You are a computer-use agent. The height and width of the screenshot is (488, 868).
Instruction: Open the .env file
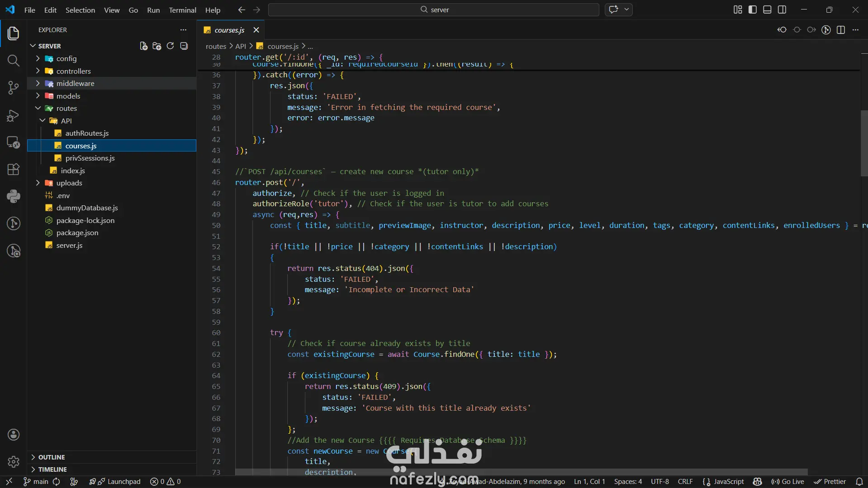pos(112,195)
